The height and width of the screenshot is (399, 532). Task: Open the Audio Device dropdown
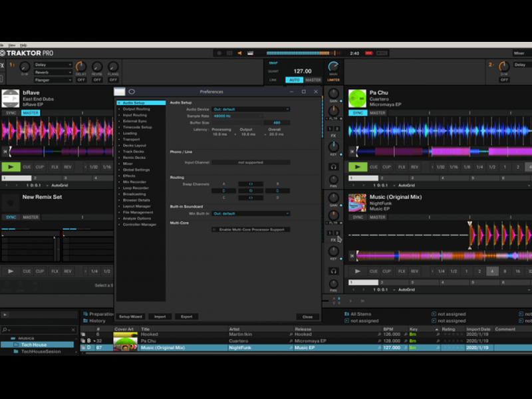pos(251,109)
